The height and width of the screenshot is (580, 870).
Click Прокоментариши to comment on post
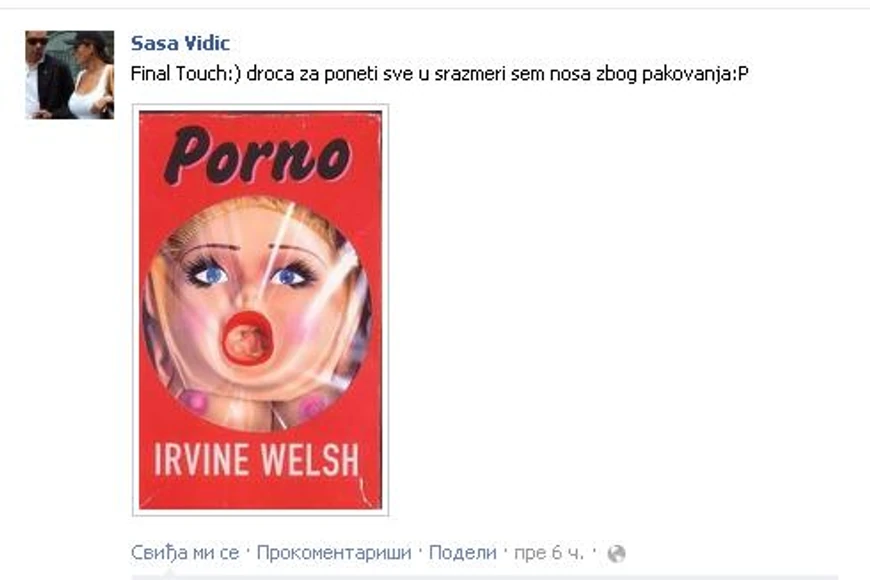tap(334, 553)
